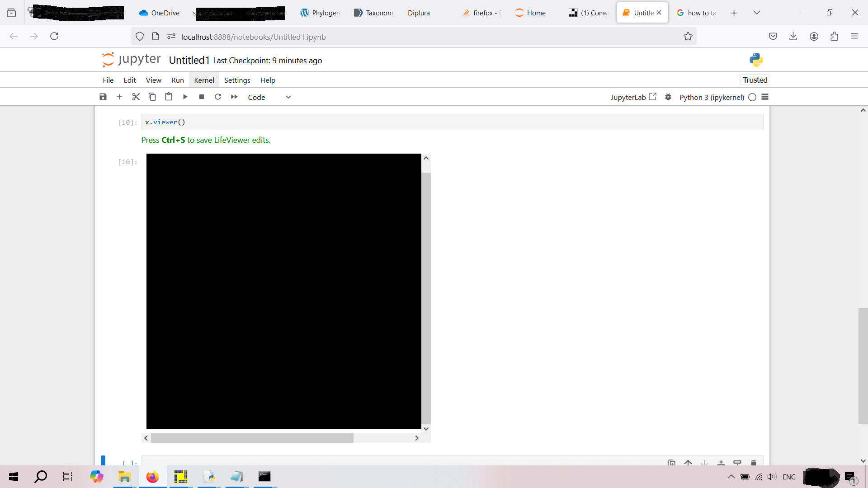
Task: Open the Run menu
Action: coord(178,80)
